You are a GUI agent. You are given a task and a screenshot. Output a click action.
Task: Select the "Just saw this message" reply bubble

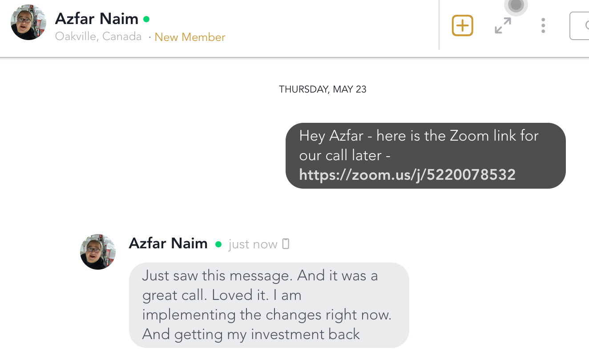point(268,305)
